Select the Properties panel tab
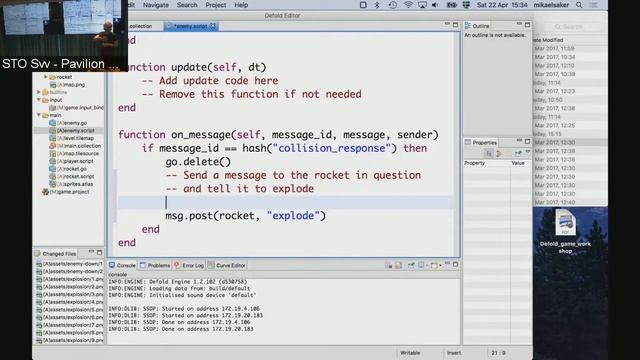Image resolution: width=640 pixels, height=360 pixels. (481, 142)
